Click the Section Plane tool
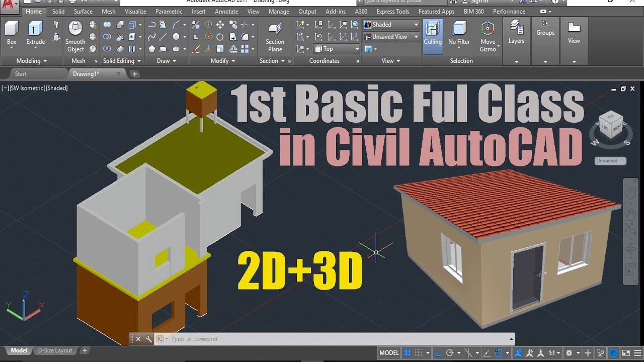The height and width of the screenshot is (362, 644). coord(275,36)
